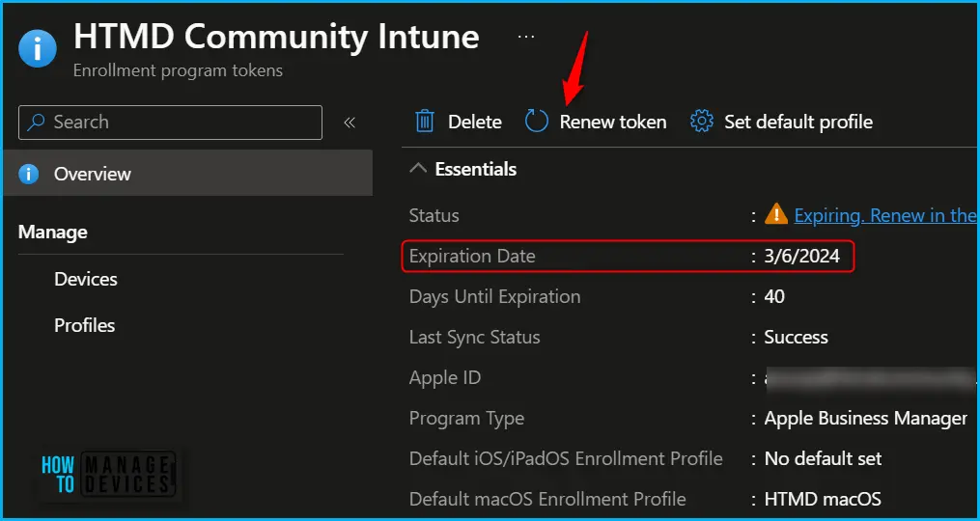980x521 pixels.
Task: Click the Apple ID label
Action: pyautogui.click(x=444, y=378)
